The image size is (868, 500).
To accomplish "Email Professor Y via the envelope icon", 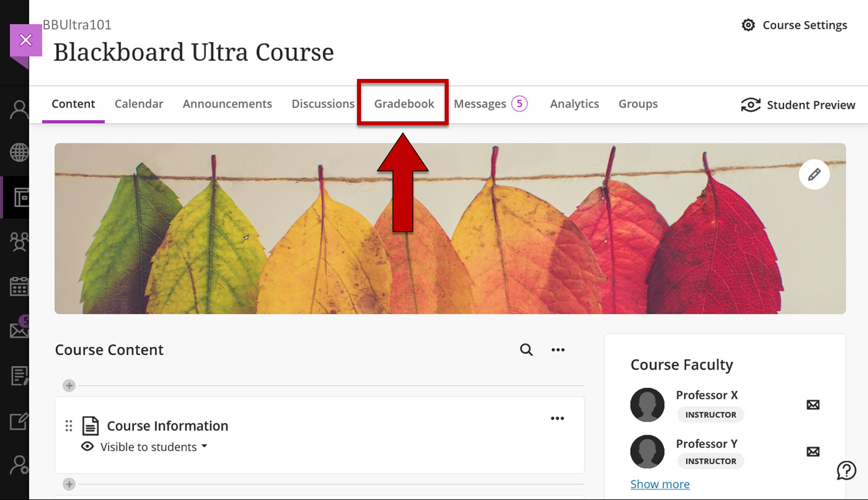I will (813, 452).
